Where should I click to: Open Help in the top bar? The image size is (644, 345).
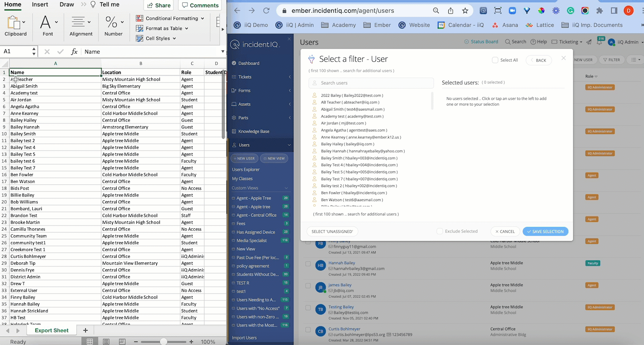(539, 42)
